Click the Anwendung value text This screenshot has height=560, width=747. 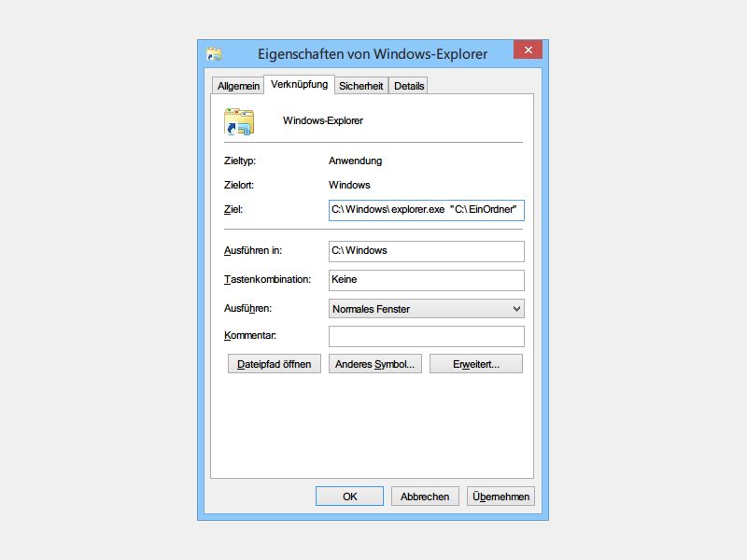(356, 161)
